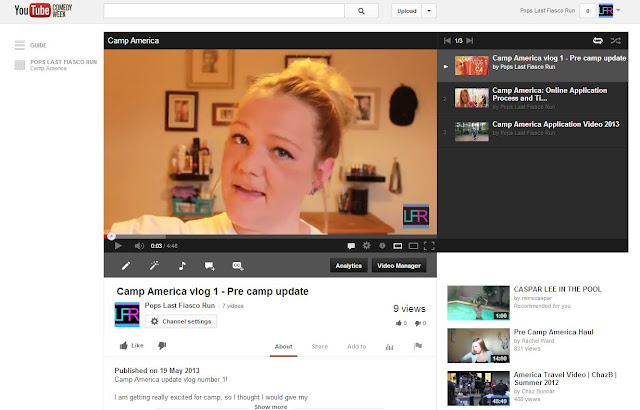
Task: Open Pops Last Fiasco Run channel link
Action: [x=180, y=305]
